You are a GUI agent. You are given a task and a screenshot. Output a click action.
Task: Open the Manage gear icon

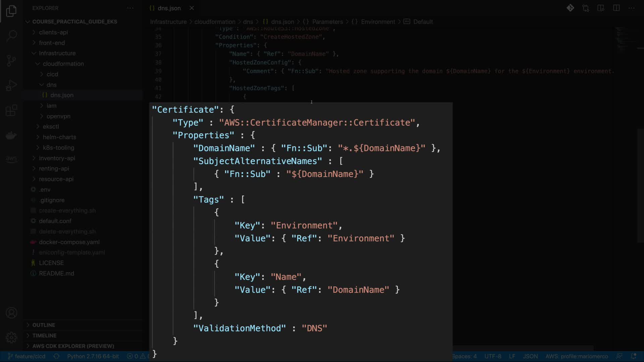click(11, 337)
